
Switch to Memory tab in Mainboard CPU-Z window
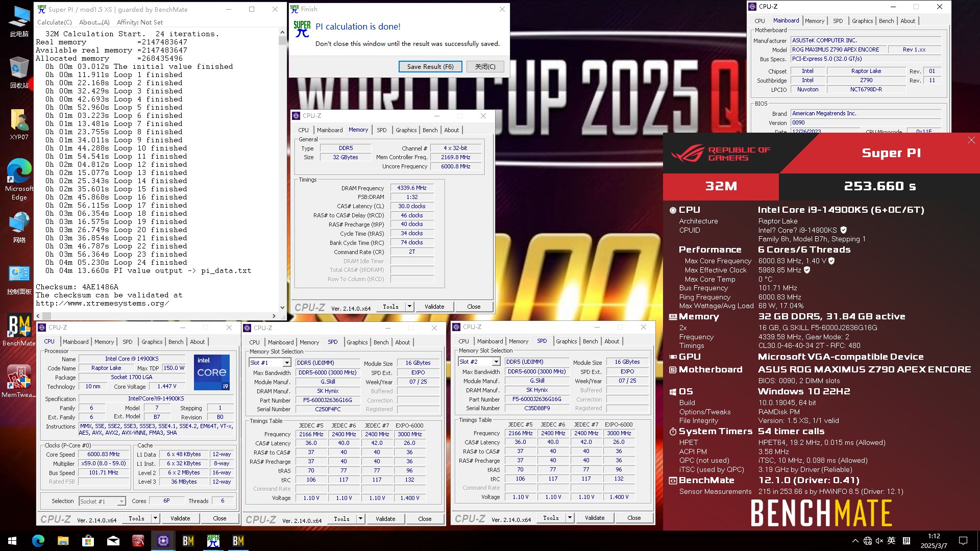coord(815,21)
